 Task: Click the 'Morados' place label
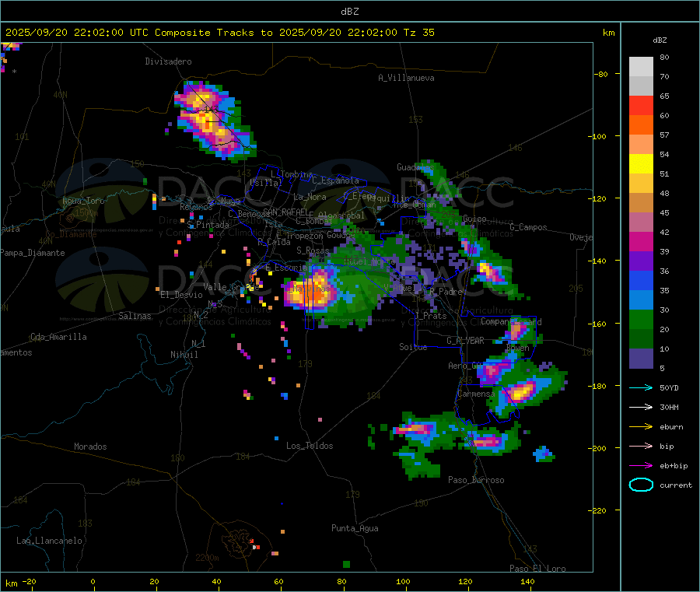(x=90, y=447)
